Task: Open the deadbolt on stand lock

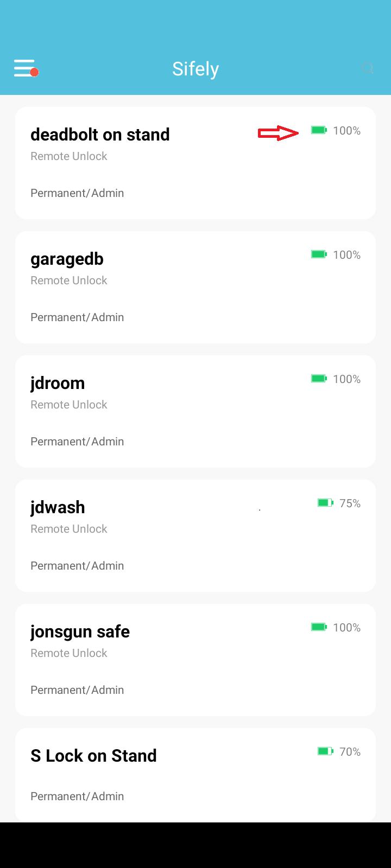Action: coord(195,163)
